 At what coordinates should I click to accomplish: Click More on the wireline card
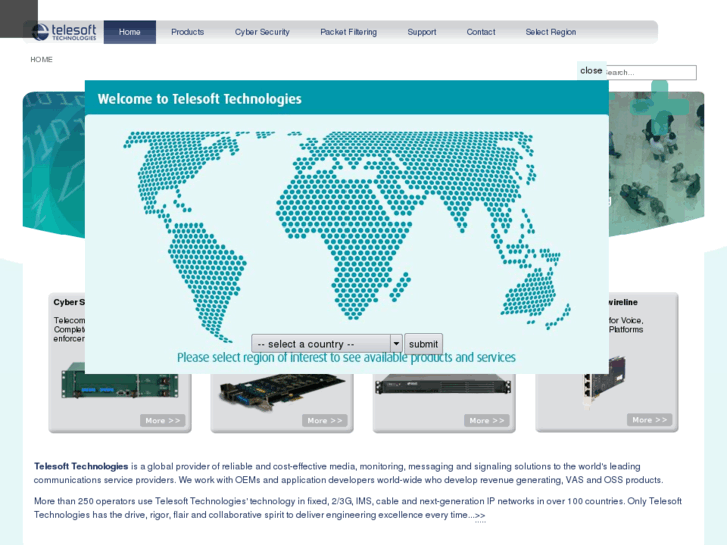click(x=649, y=419)
